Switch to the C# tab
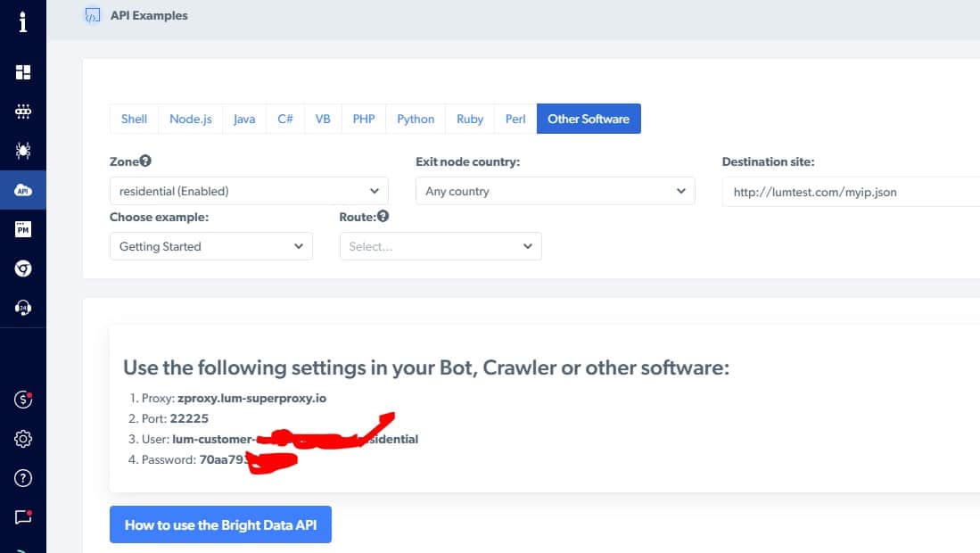980x553 pixels. 285,119
